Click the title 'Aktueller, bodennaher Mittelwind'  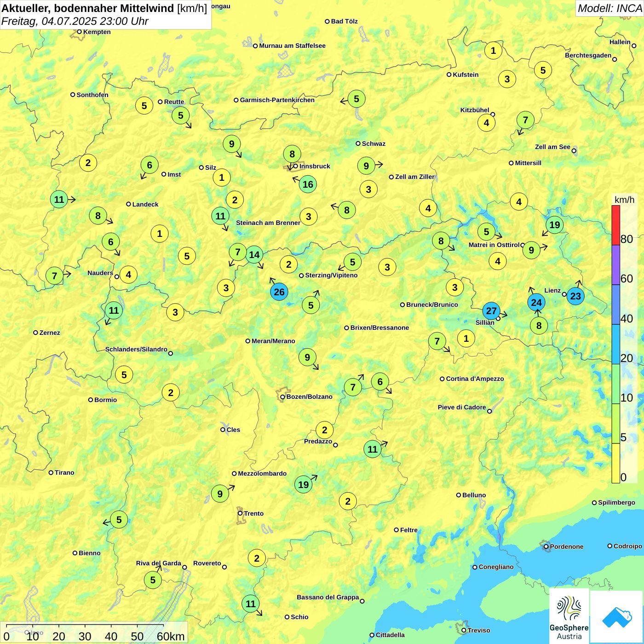pos(88,8)
